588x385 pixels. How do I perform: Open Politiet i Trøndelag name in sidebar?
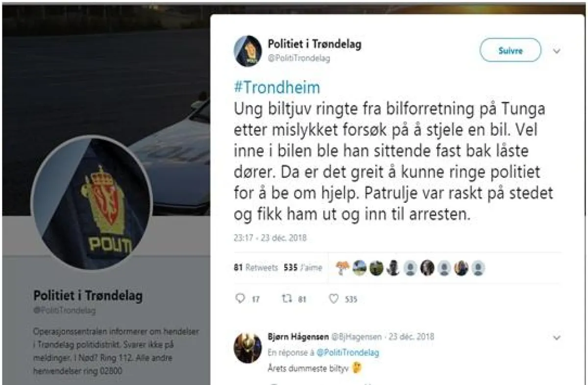pyautogui.click(x=88, y=296)
